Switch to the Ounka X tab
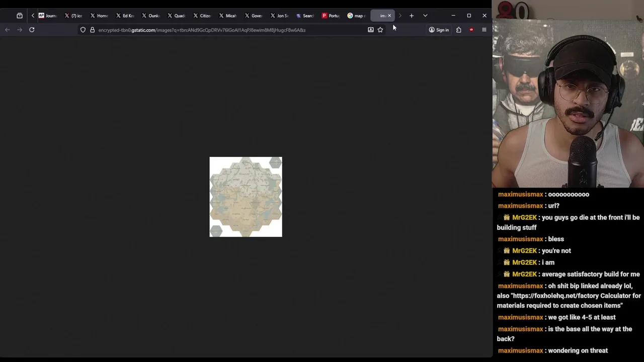Screen dimensions: 644x362 [150, 16]
